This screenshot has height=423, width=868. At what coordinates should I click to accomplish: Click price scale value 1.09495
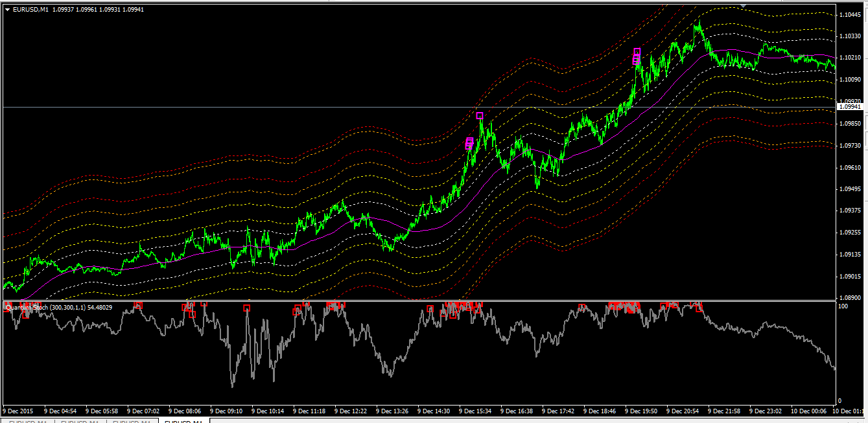point(850,189)
